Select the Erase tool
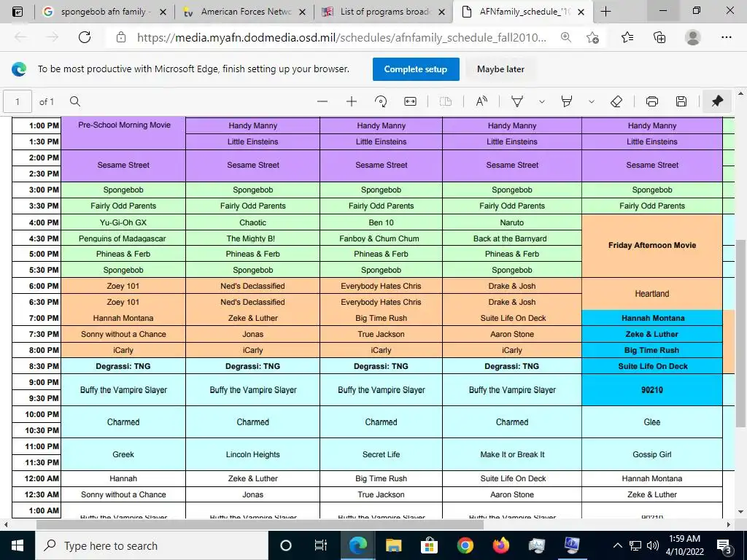 click(616, 101)
